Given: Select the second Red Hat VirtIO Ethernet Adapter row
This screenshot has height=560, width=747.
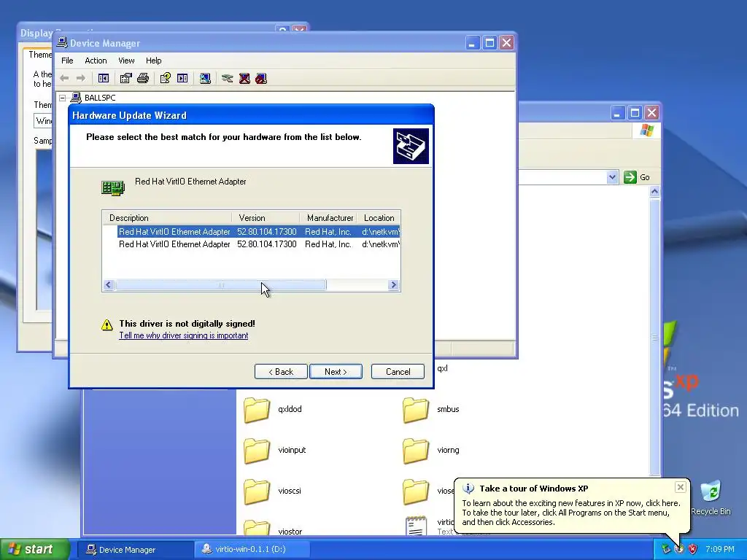Looking at the screenshot, I should point(259,244).
